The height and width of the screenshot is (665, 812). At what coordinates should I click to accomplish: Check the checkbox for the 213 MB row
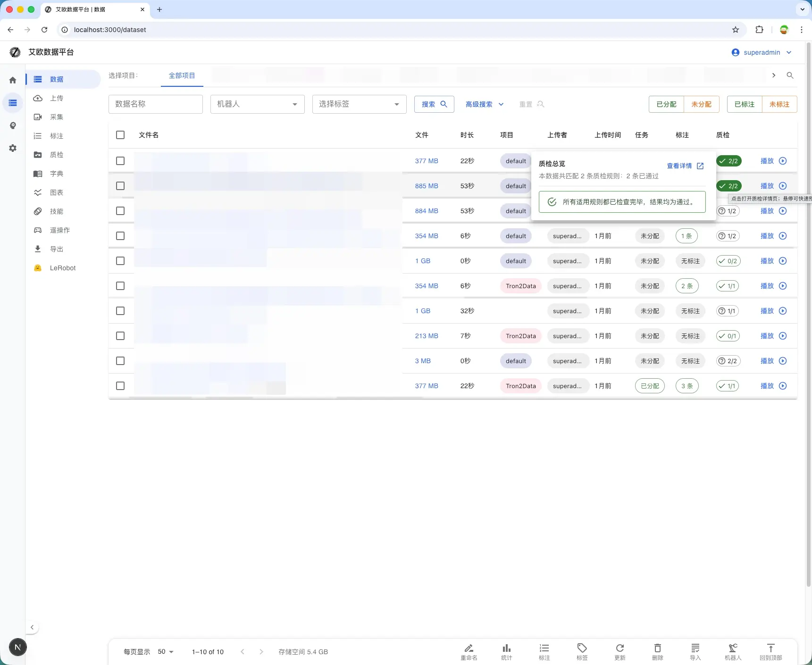click(120, 336)
